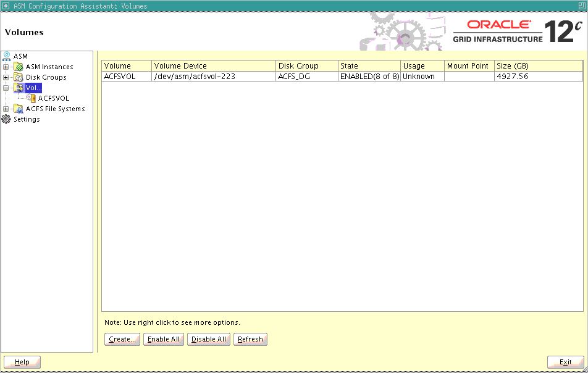This screenshot has height=373, width=588.
Task: Select ACFSVOL in the navigation tree
Action: (x=54, y=98)
